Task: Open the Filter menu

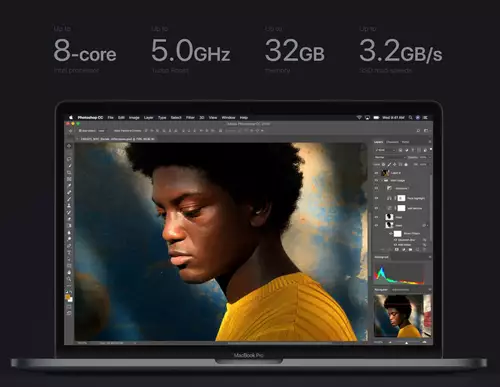Action: (190, 118)
